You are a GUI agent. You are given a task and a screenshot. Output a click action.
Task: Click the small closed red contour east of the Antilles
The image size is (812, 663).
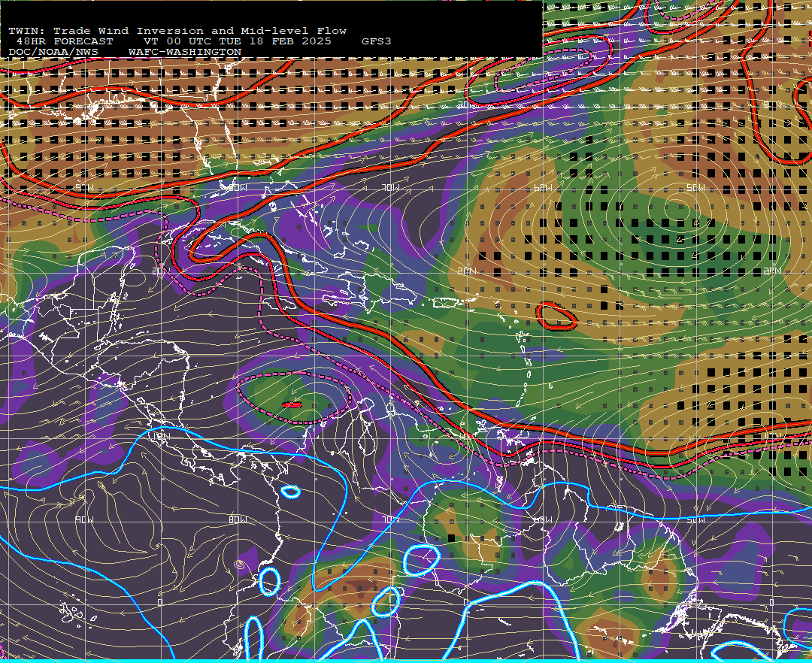pyautogui.click(x=556, y=316)
